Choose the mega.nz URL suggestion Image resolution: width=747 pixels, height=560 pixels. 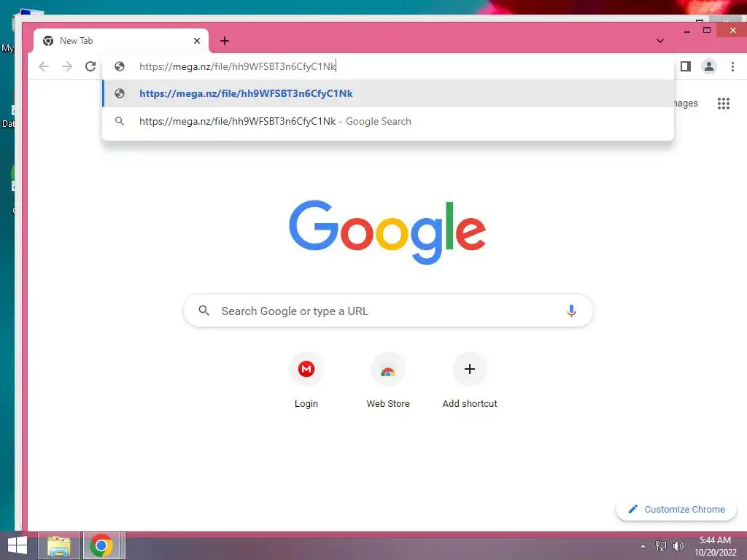coord(388,93)
